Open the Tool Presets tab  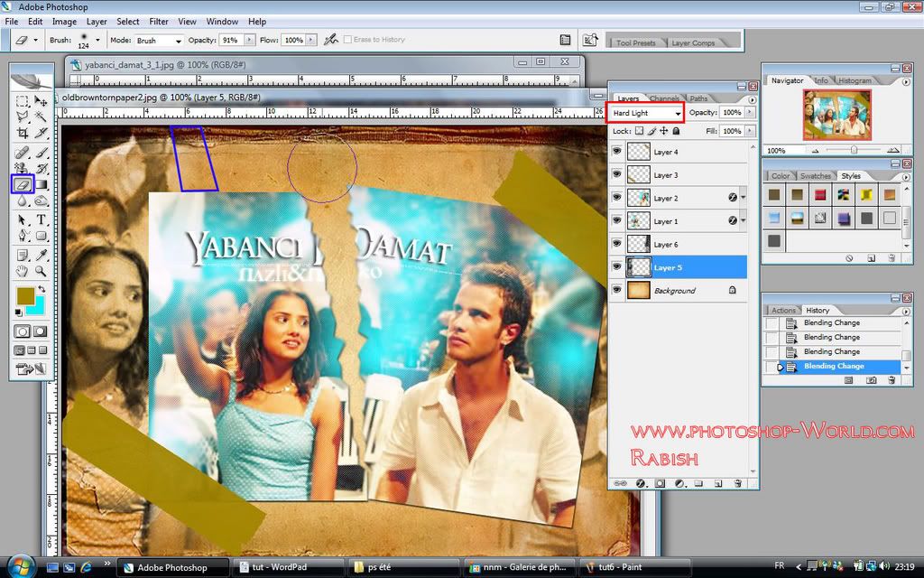click(x=636, y=42)
